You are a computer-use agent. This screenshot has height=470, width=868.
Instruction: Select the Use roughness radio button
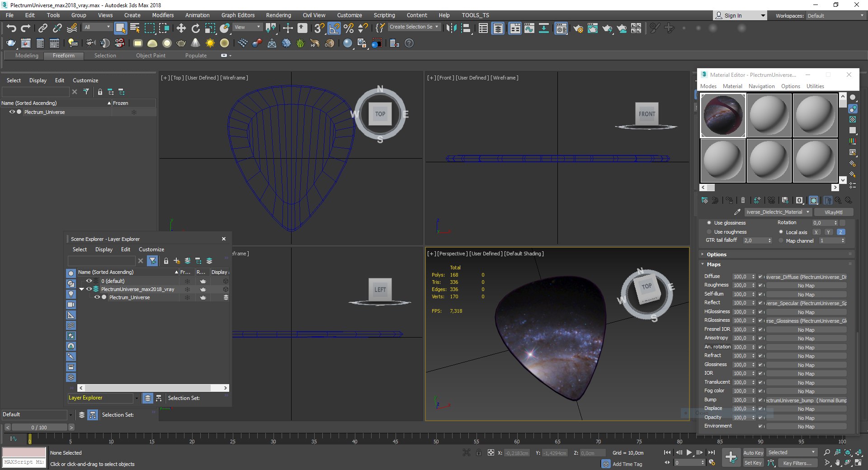pyautogui.click(x=709, y=232)
